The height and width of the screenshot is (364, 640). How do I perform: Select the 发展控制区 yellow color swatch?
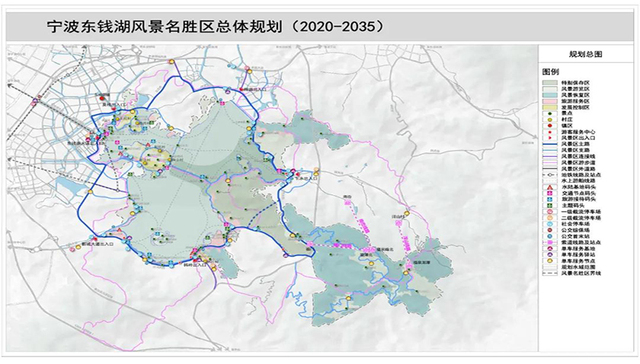pyautogui.click(x=550, y=108)
